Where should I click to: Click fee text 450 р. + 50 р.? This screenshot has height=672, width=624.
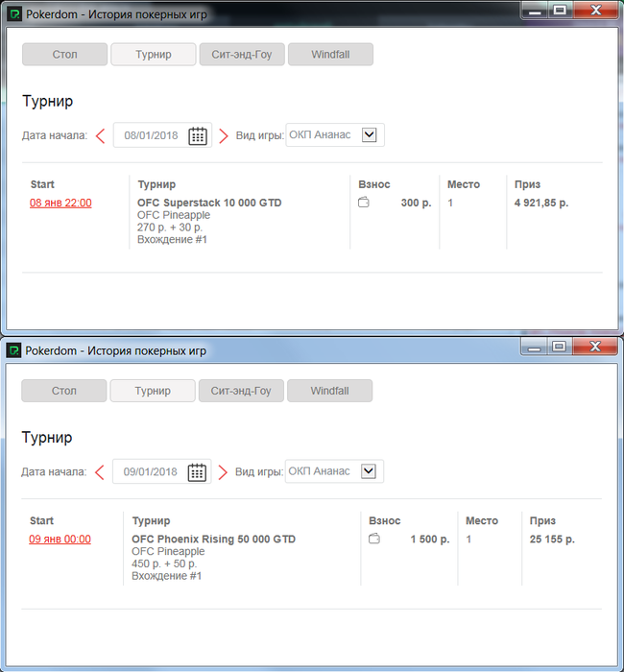[x=164, y=564]
